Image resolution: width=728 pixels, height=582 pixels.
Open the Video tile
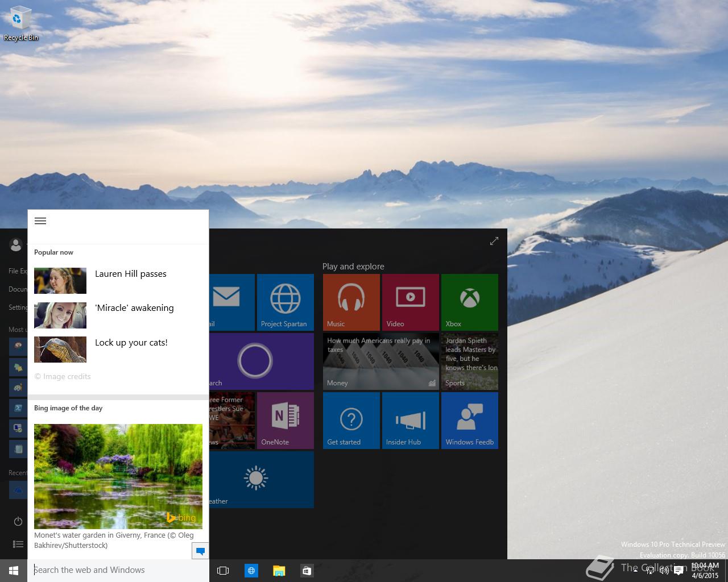411,302
